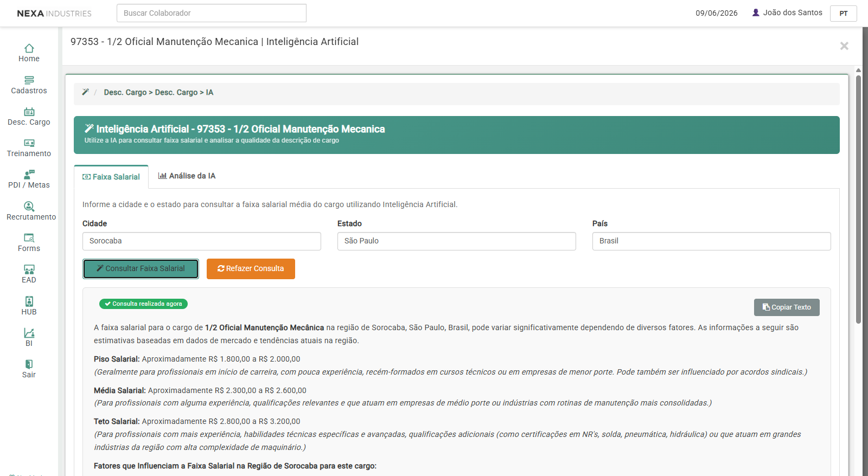
Task: Click the 'Média Salarial:' label
Action: tap(120, 390)
